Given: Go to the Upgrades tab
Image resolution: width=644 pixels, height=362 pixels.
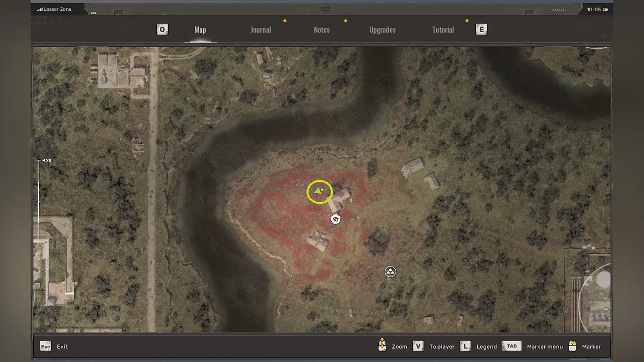Looking at the screenshot, I should (x=382, y=30).
